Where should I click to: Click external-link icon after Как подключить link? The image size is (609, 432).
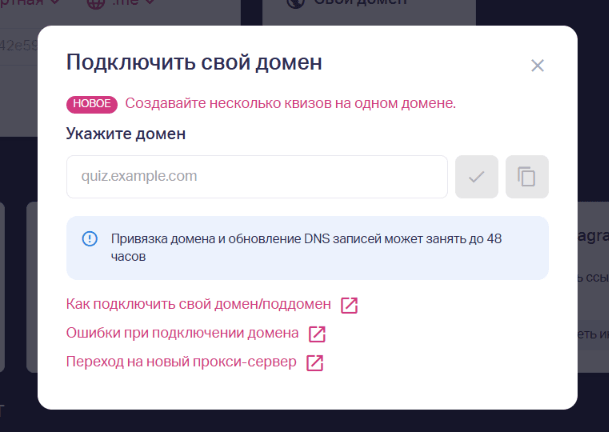pos(349,305)
